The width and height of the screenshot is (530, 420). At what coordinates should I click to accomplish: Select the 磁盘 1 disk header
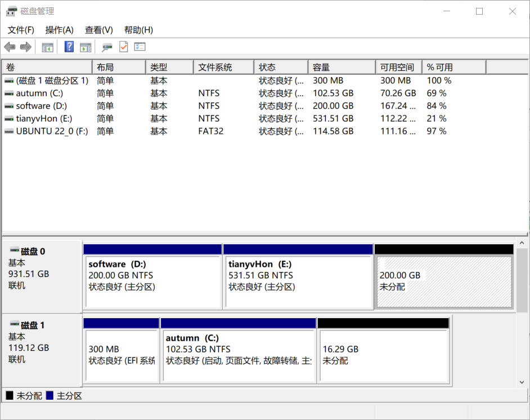[42, 350]
